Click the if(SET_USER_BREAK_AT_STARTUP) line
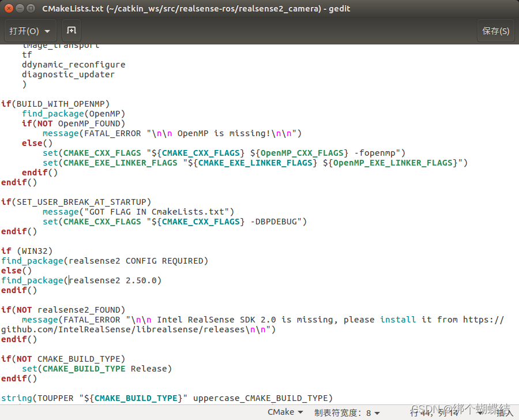This screenshot has height=420, width=519. pyautogui.click(x=76, y=202)
